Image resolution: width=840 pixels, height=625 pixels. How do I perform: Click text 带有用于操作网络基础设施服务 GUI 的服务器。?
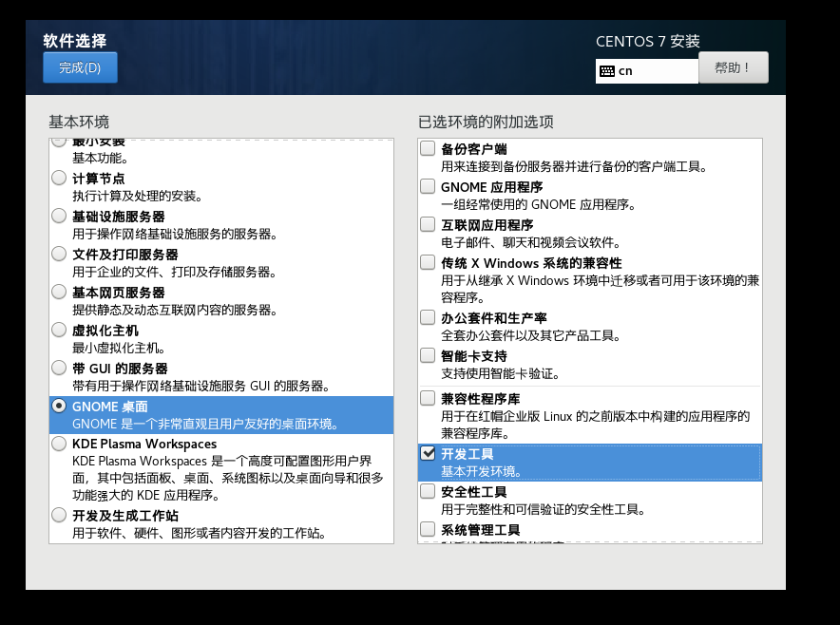pos(200,387)
